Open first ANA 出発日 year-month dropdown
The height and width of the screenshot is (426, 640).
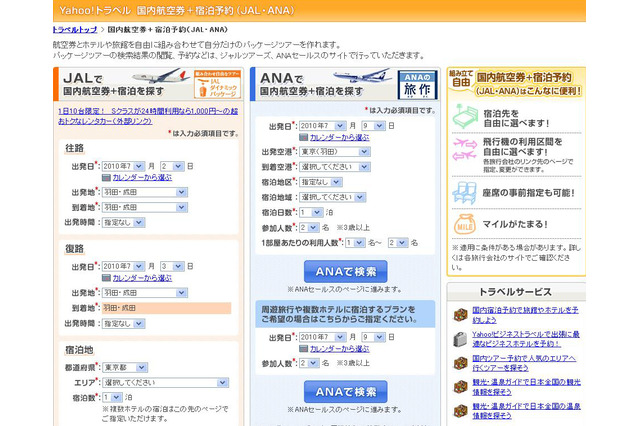tap(322, 126)
